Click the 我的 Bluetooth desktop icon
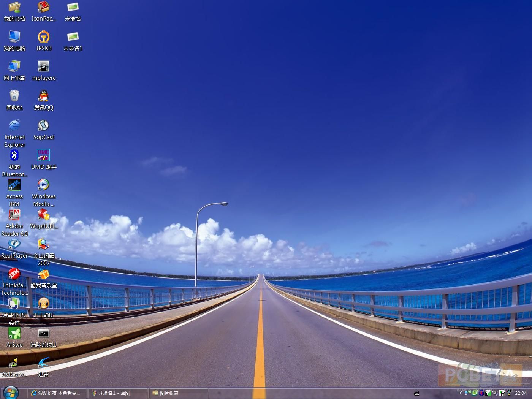 14,155
